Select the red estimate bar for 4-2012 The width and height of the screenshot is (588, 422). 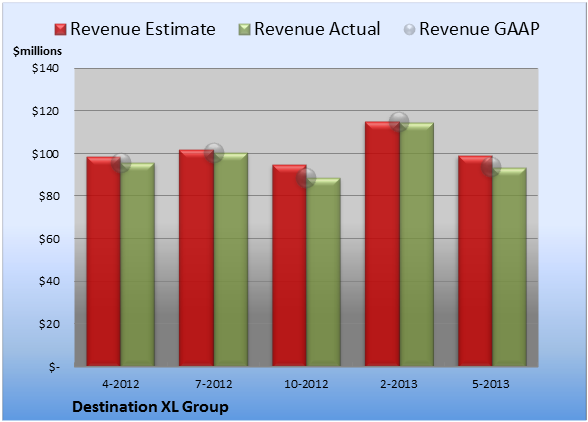(x=104, y=261)
